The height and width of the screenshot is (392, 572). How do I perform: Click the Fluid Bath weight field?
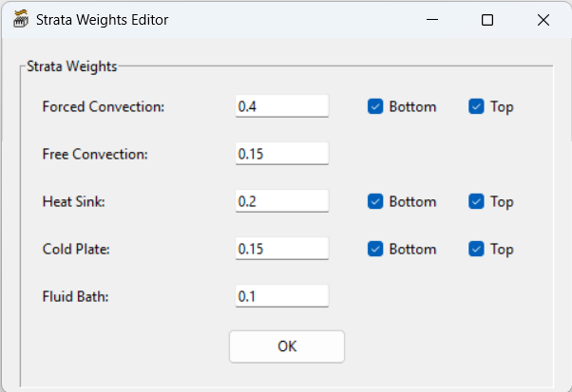pos(281,296)
